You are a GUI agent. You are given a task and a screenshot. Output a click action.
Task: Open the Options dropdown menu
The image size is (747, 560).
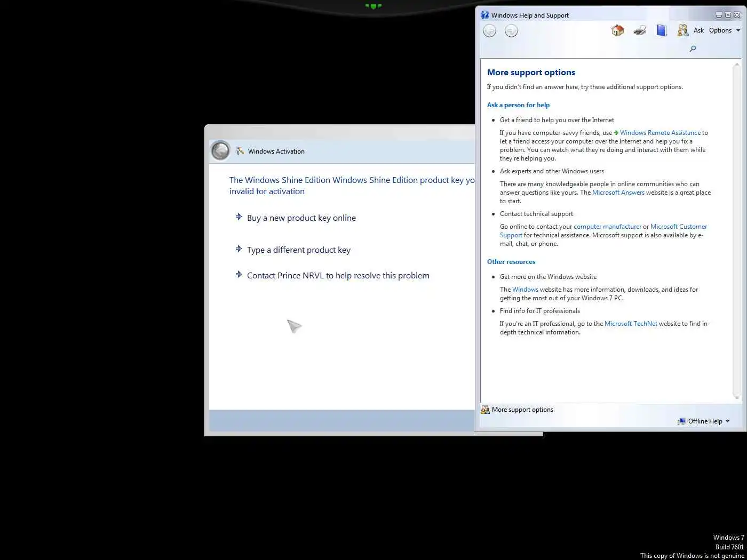tap(724, 30)
